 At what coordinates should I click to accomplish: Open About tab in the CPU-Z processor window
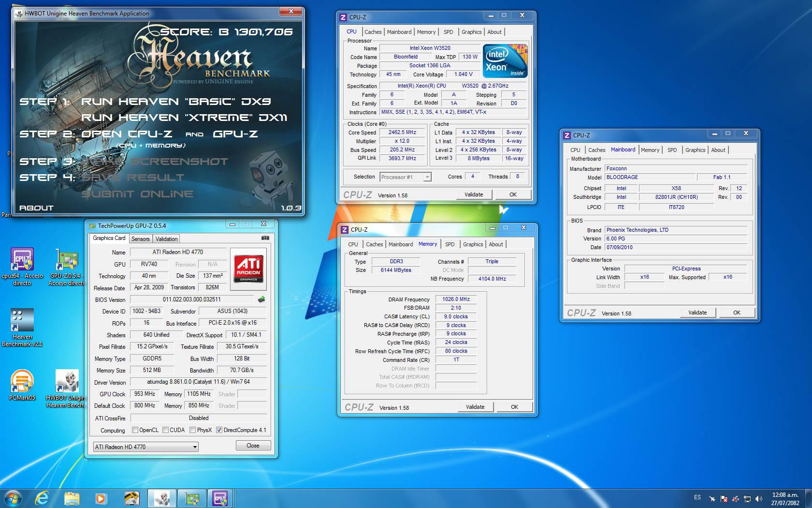pos(494,32)
